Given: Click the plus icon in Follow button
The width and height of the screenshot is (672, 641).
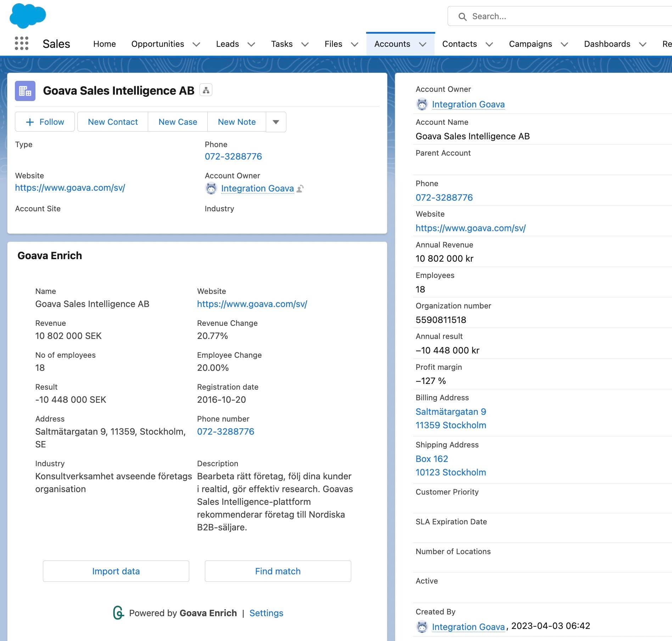Looking at the screenshot, I should point(30,122).
